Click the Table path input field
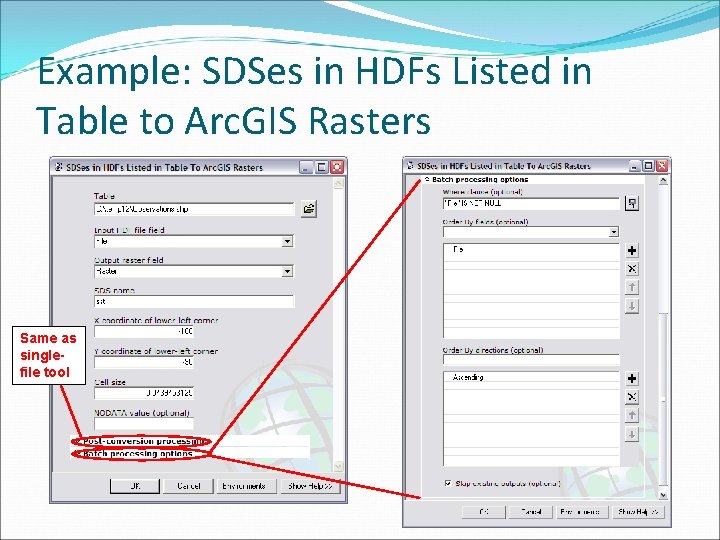 (x=194, y=209)
